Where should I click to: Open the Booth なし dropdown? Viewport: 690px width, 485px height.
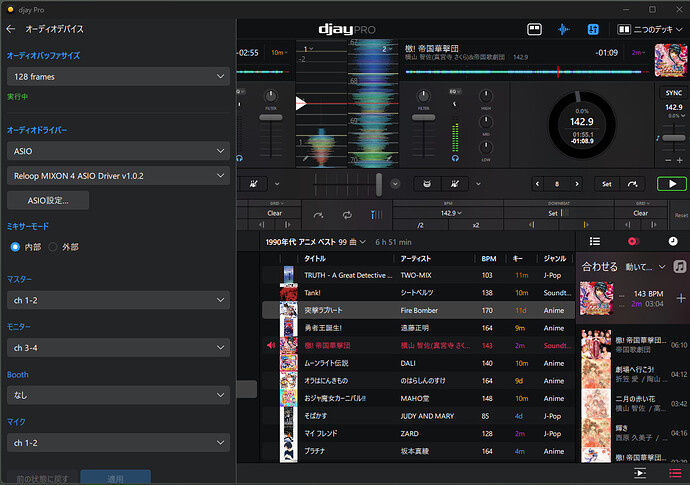(x=118, y=395)
